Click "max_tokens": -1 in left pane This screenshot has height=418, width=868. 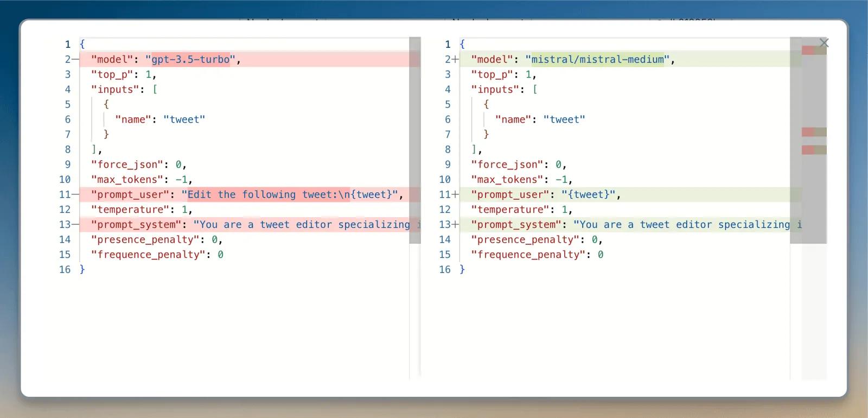point(142,179)
